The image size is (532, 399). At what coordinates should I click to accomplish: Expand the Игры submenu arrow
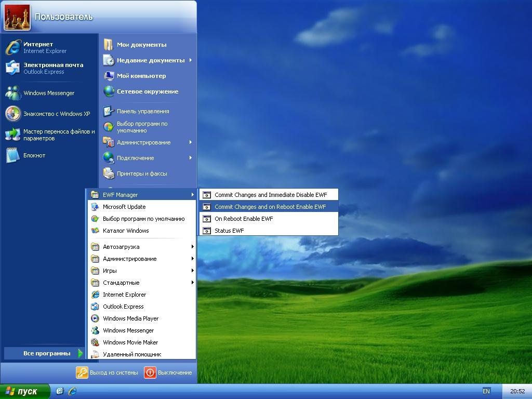[192, 270]
